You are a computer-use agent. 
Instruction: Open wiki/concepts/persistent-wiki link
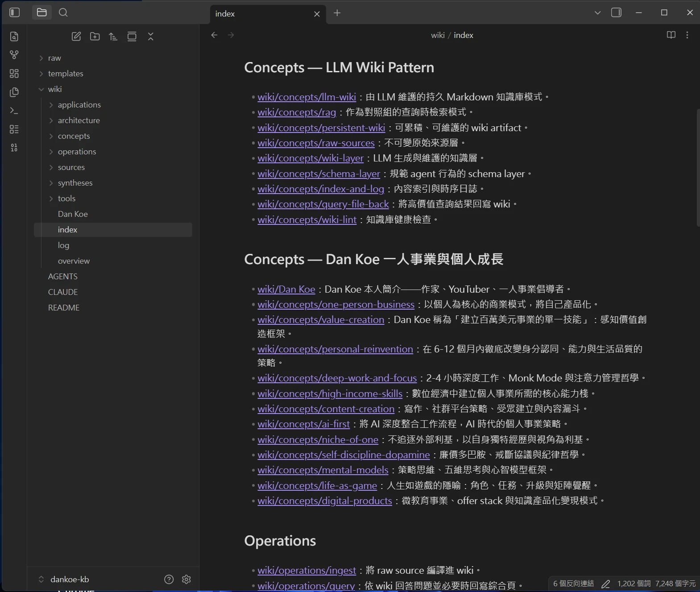(321, 128)
